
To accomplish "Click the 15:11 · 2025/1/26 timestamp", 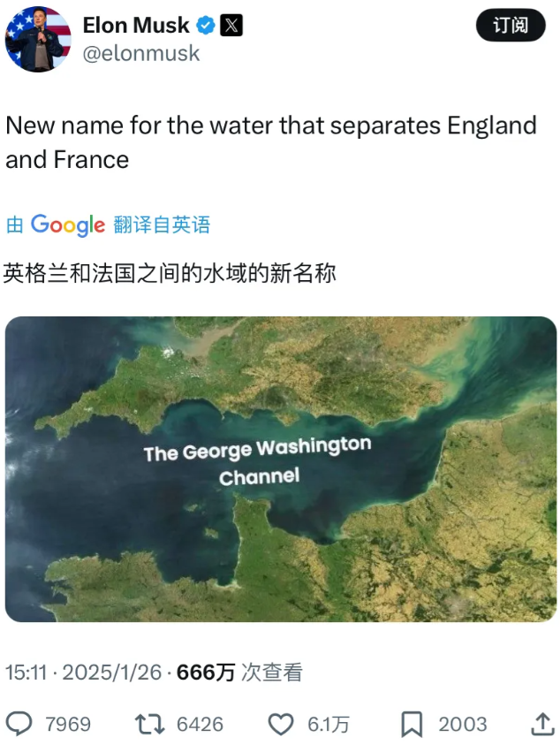I will coord(84,673).
